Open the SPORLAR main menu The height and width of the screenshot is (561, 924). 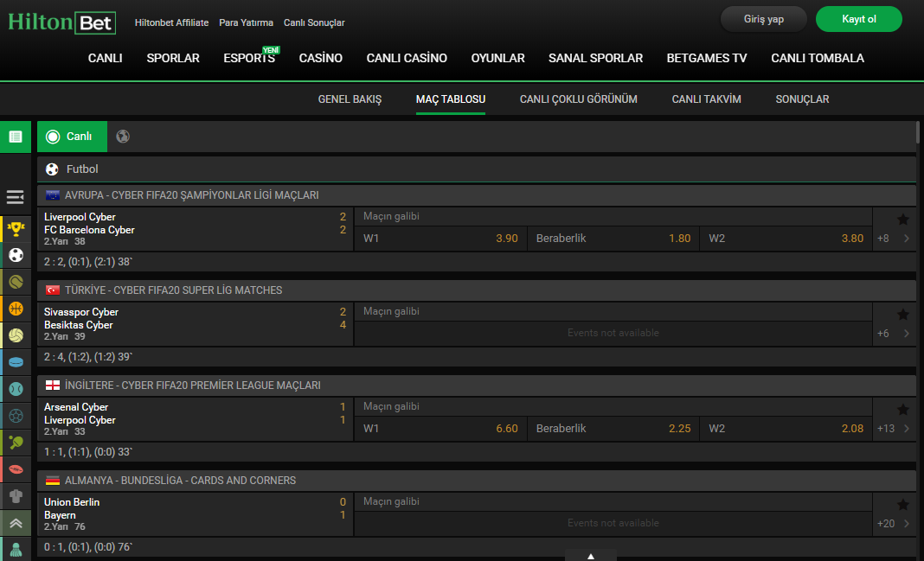coord(173,58)
